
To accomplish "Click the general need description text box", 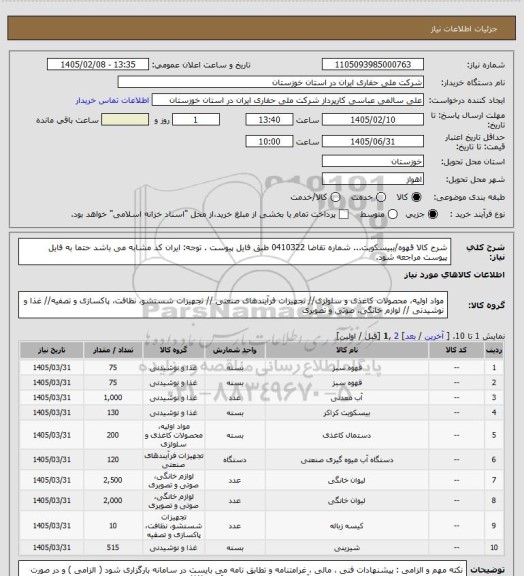I will [234, 252].
